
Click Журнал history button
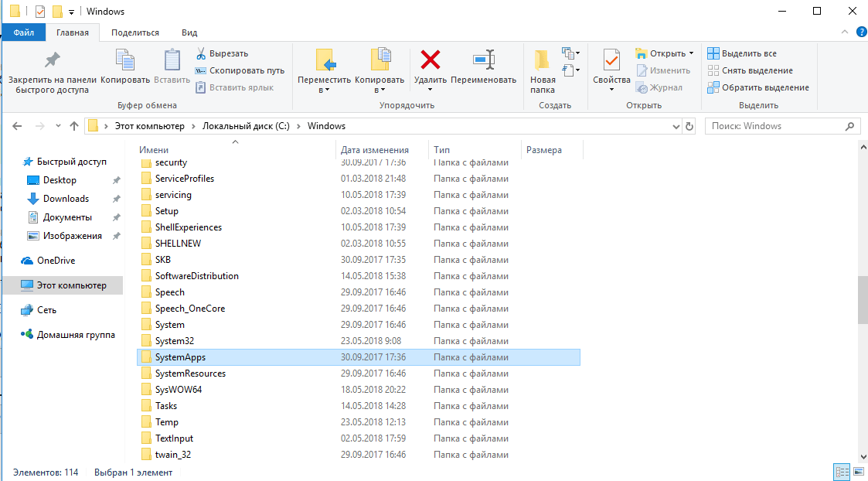pos(659,87)
